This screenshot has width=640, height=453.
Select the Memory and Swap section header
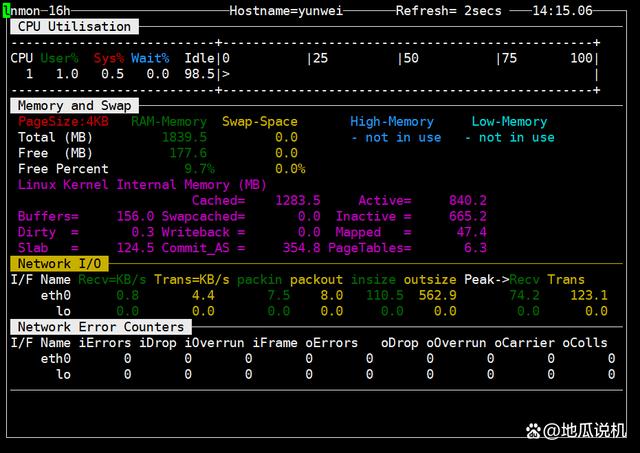click(74, 106)
